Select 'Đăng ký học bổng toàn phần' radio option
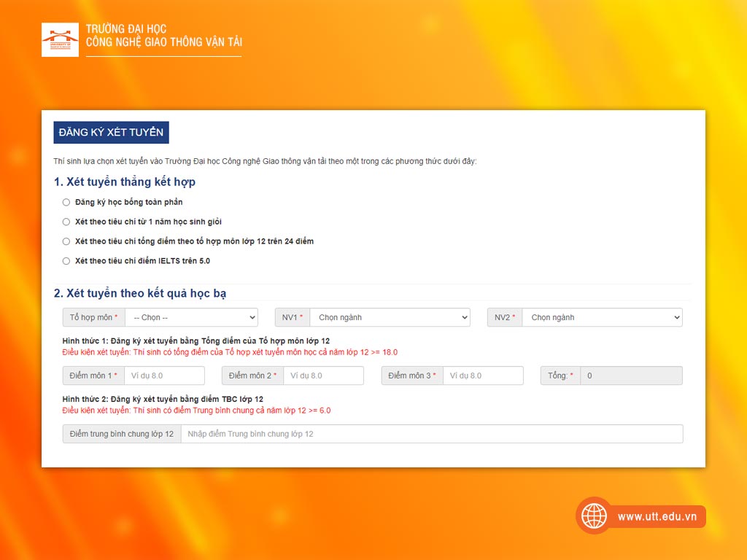The width and height of the screenshot is (747, 560). [x=66, y=202]
